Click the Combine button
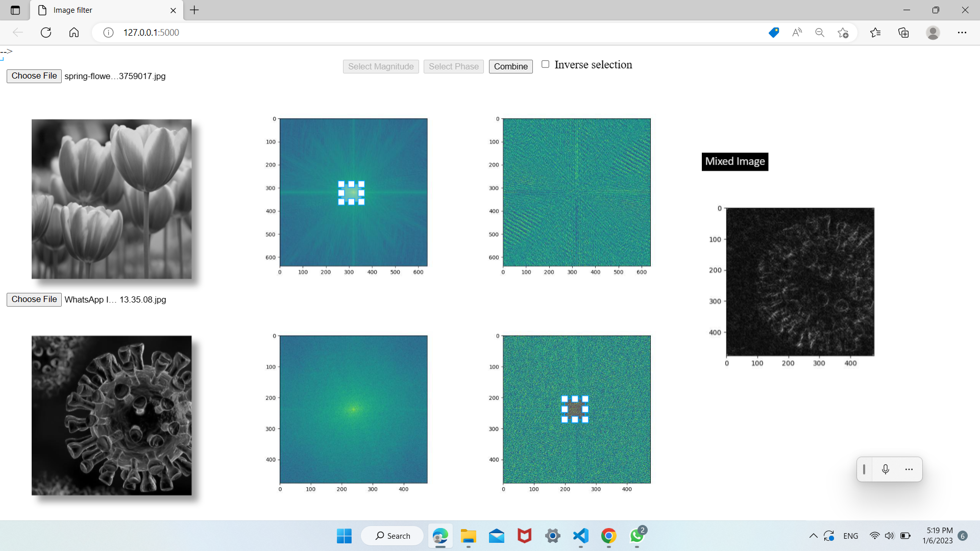The width and height of the screenshot is (980, 551). 510,66
